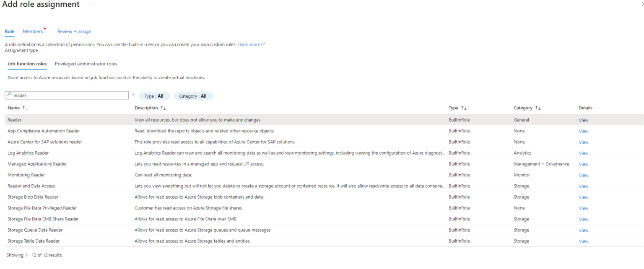
Task: Select the Job function roles tab
Action: point(27,64)
